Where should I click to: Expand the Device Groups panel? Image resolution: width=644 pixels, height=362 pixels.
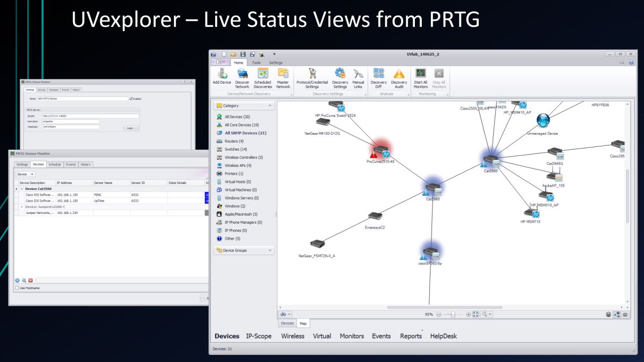(243, 250)
